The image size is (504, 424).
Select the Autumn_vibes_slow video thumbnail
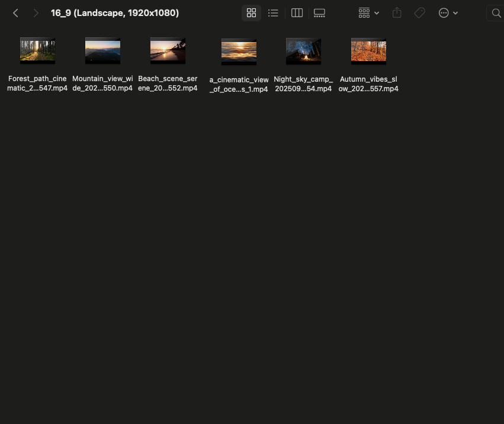pyautogui.click(x=368, y=52)
